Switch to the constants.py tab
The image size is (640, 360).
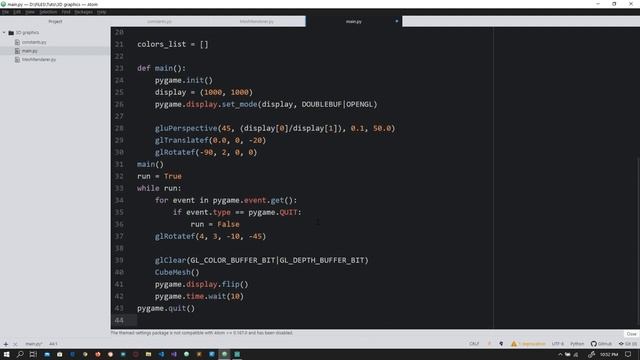pos(160,21)
